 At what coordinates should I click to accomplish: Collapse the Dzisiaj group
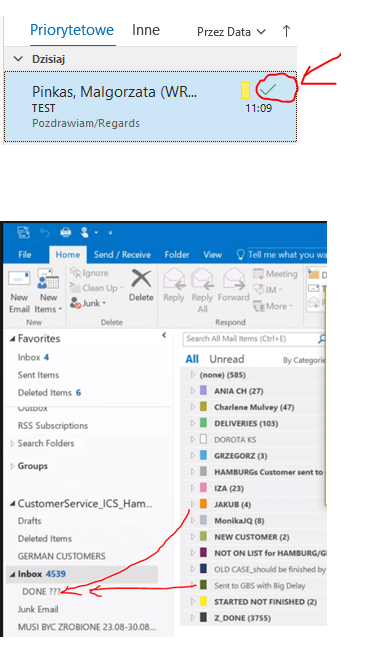click(x=18, y=59)
